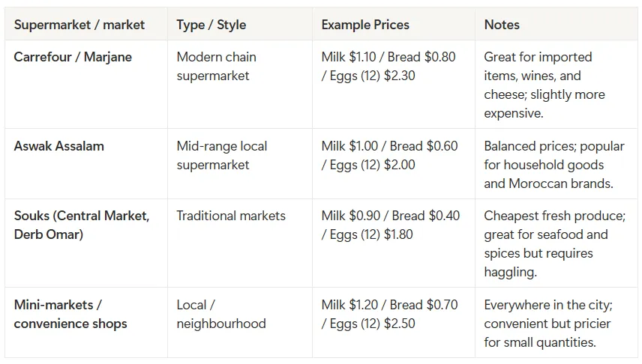This screenshot has height=364, width=642.
Task: Select the 'Mid-range local supermarket' cell
Action: point(221,156)
